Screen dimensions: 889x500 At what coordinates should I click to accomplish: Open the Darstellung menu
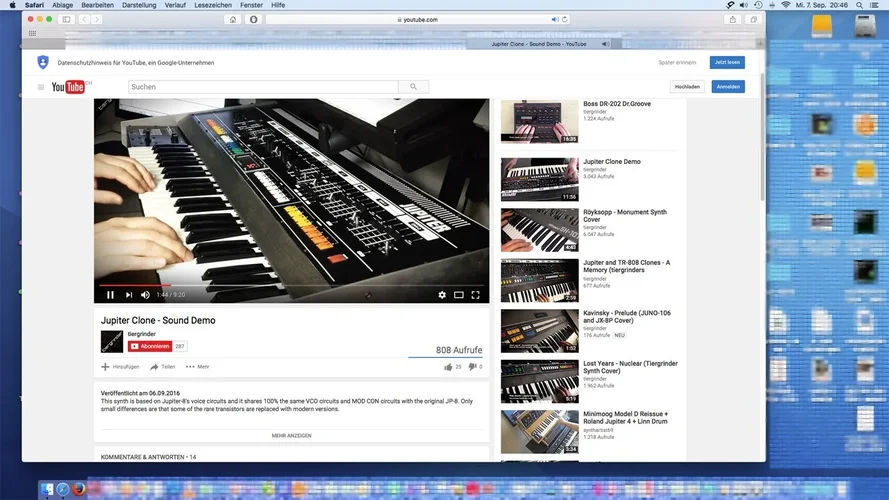(x=139, y=5)
